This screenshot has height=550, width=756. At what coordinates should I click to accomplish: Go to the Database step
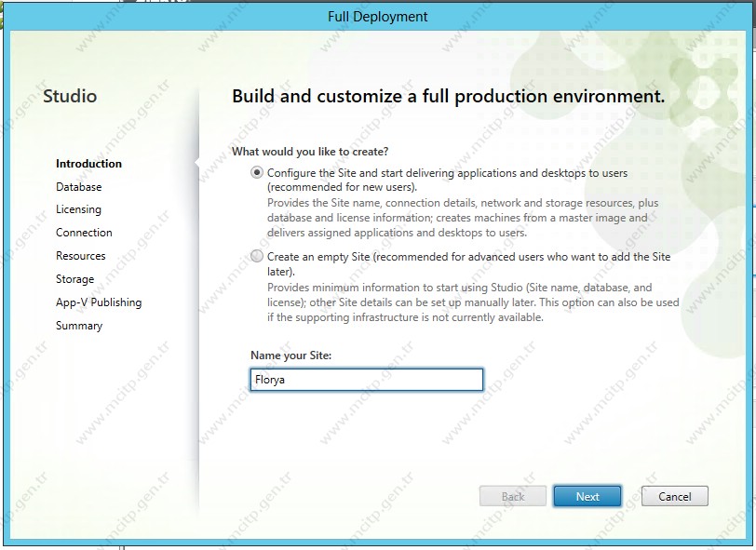pos(78,186)
